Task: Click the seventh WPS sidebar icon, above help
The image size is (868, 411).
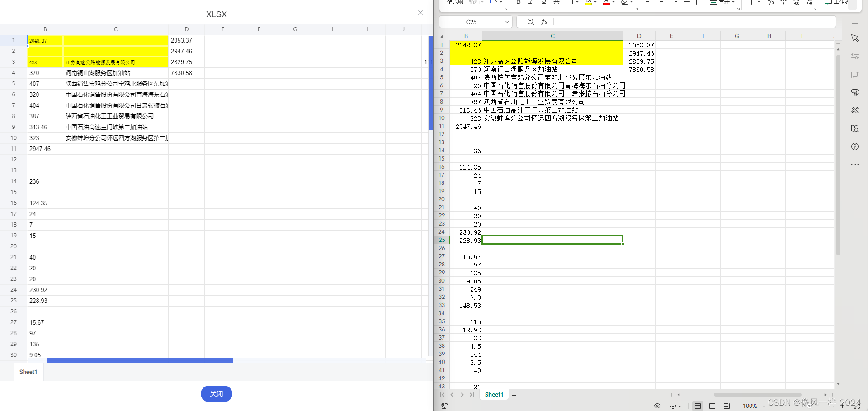Action: coord(854,128)
